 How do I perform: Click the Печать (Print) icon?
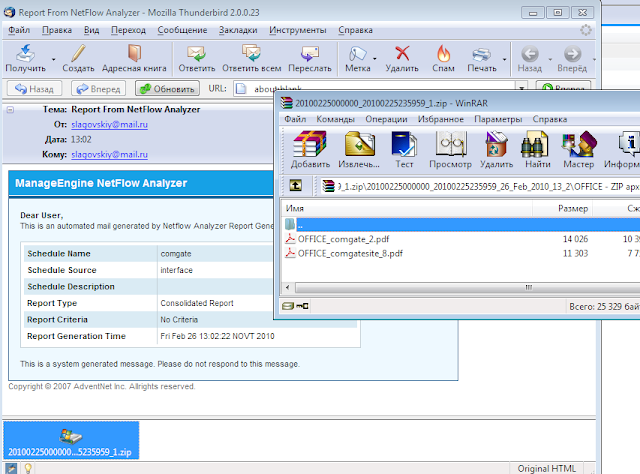click(482, 54)
